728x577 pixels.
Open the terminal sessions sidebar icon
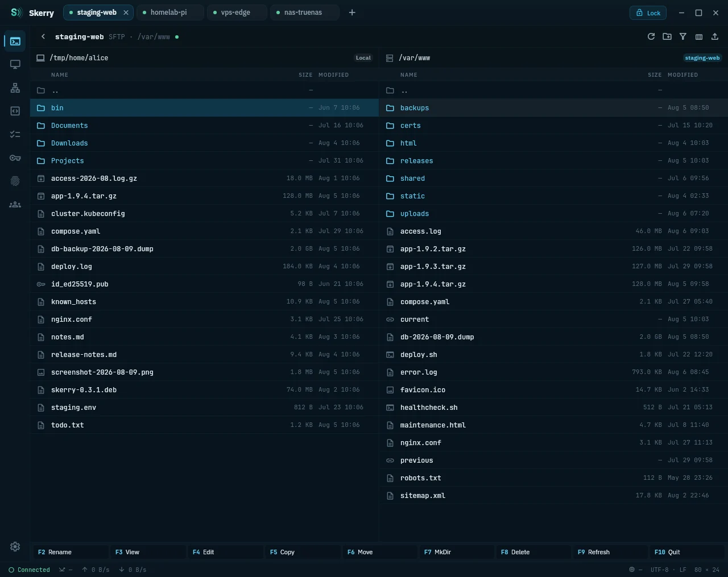[x=15, y=41]
